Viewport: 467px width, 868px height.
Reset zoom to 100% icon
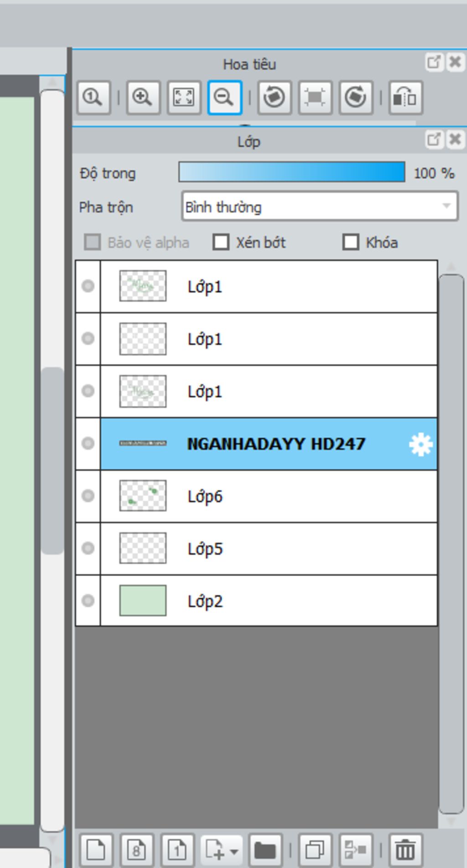tap(93, 97)
